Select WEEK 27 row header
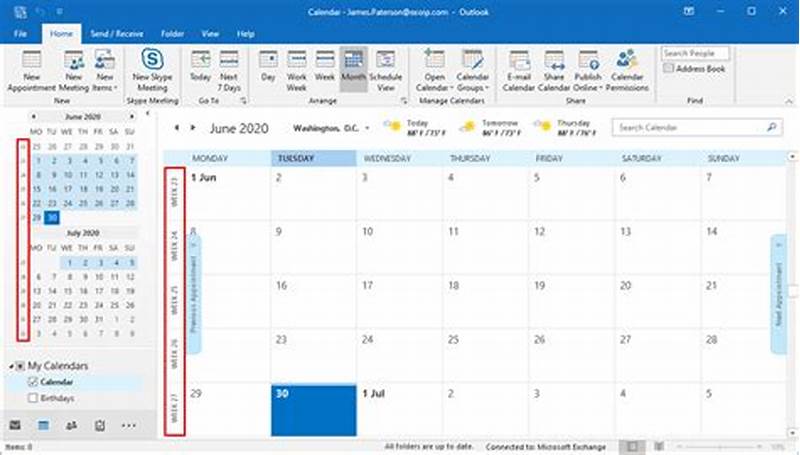800x455 pixels. point(174,408)
